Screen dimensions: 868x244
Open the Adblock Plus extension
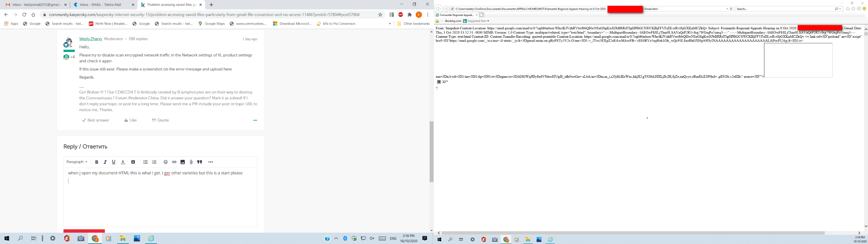tap(401, 14)
